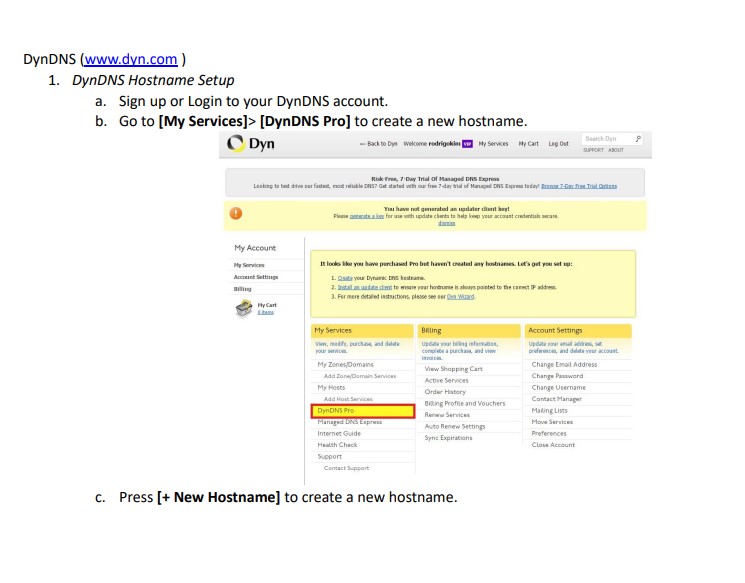Open the ABOUT link under search
This screenshot has height=583, width=745.
616,150
